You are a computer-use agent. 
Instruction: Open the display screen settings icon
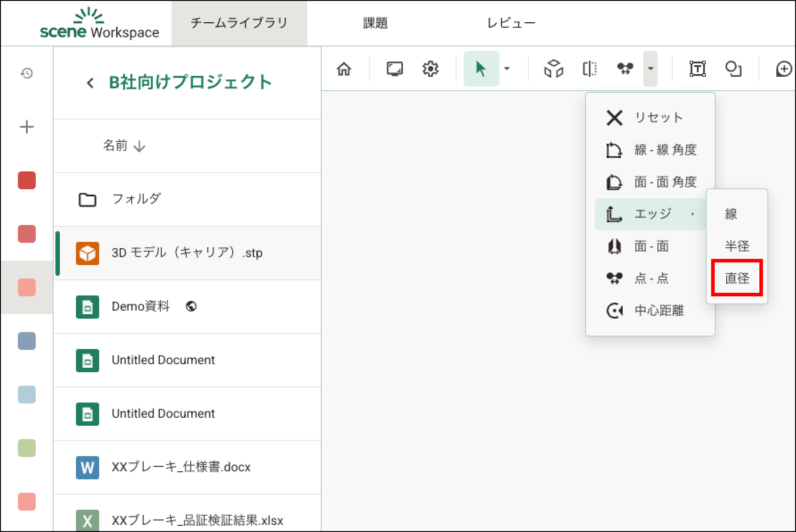(x=394, y=69)
